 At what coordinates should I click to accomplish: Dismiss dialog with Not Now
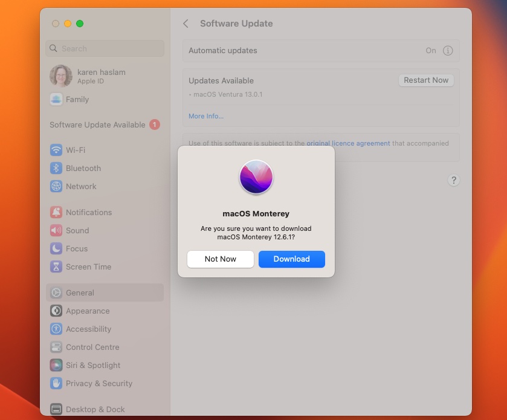tap(220, 259)
